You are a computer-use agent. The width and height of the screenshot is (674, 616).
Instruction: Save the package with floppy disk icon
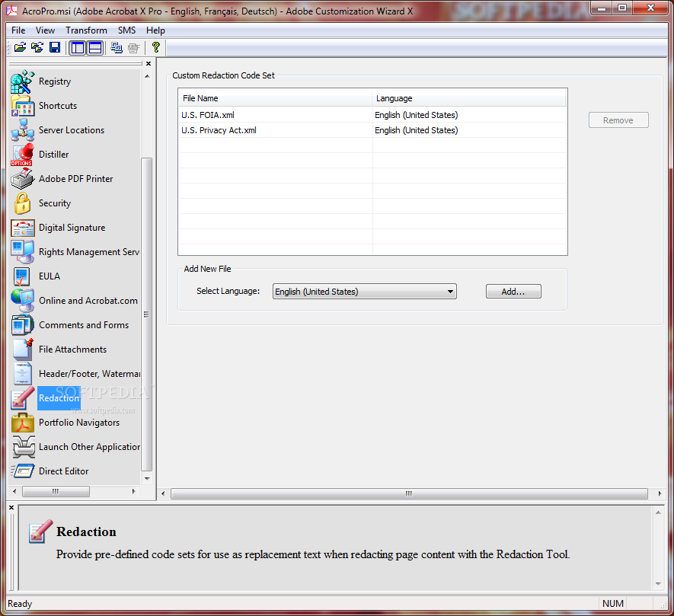tap(55, 47)
